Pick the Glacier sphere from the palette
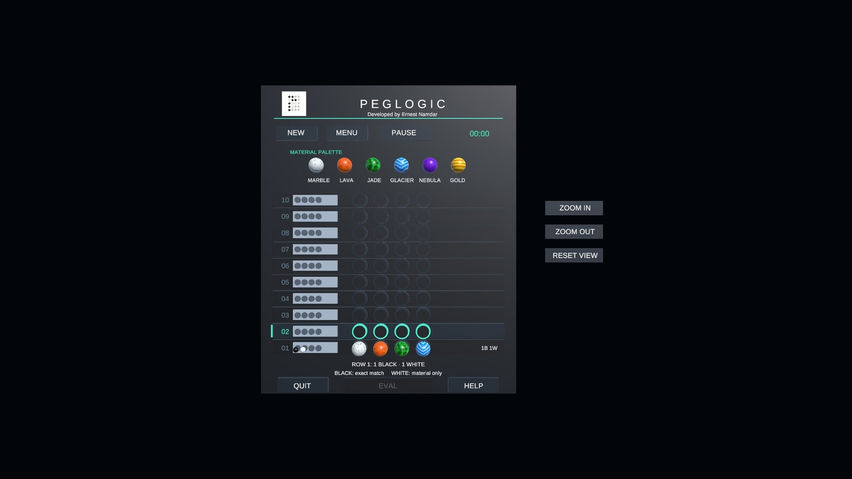 (x=402, y=165)
